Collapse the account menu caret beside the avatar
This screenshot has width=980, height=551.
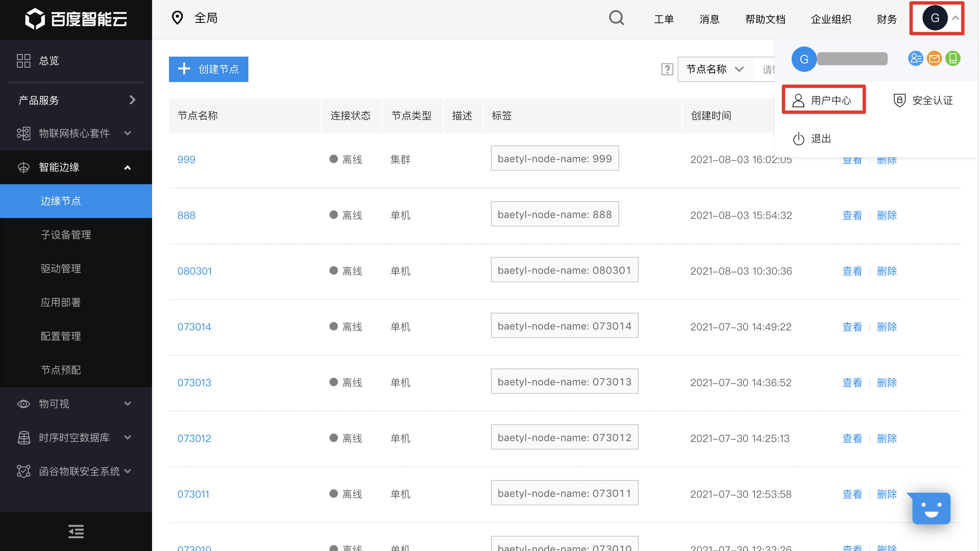(955, 18)
